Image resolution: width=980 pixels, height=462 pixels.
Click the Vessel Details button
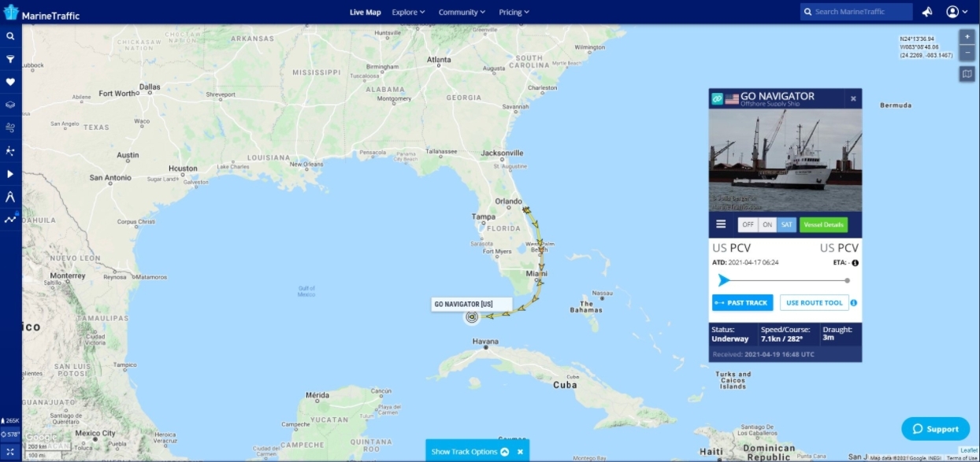pyautogui.click(x=824, y=224)
